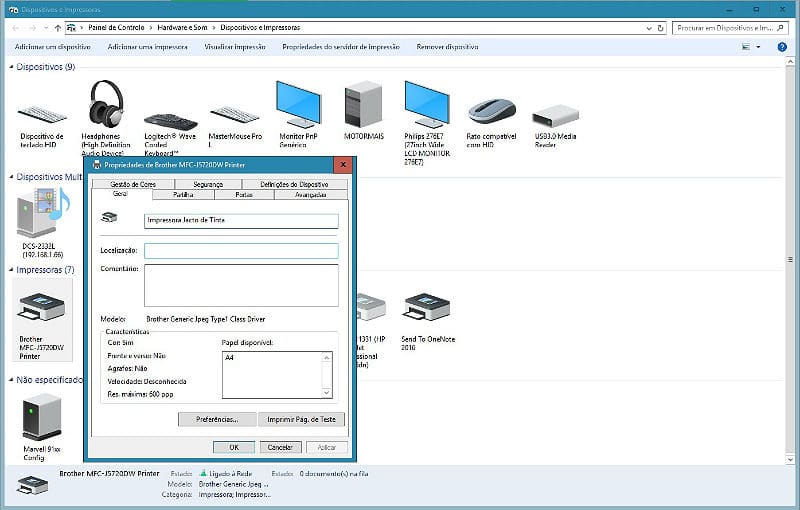Screen dimensions: 800x510
Task: Click the printer name field Impressora Jacto de Tinta
Action: coord(241,220)
